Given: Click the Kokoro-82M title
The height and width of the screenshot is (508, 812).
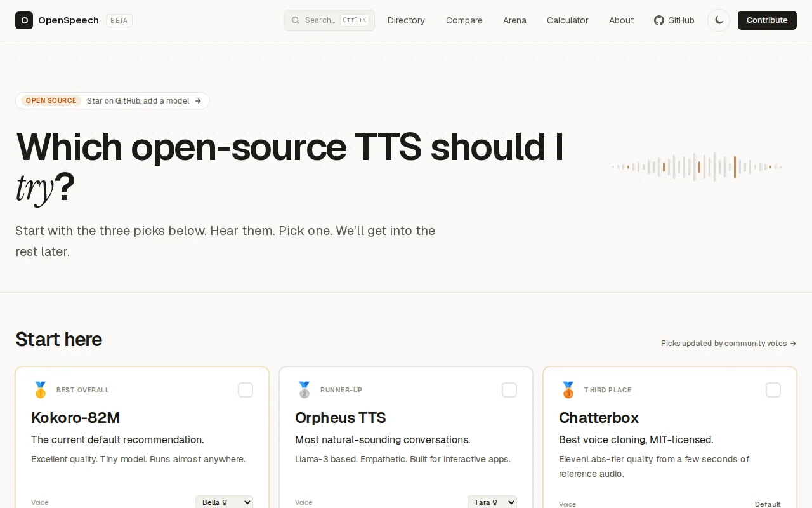Looking at the screenshot, I should pos(75,418).
